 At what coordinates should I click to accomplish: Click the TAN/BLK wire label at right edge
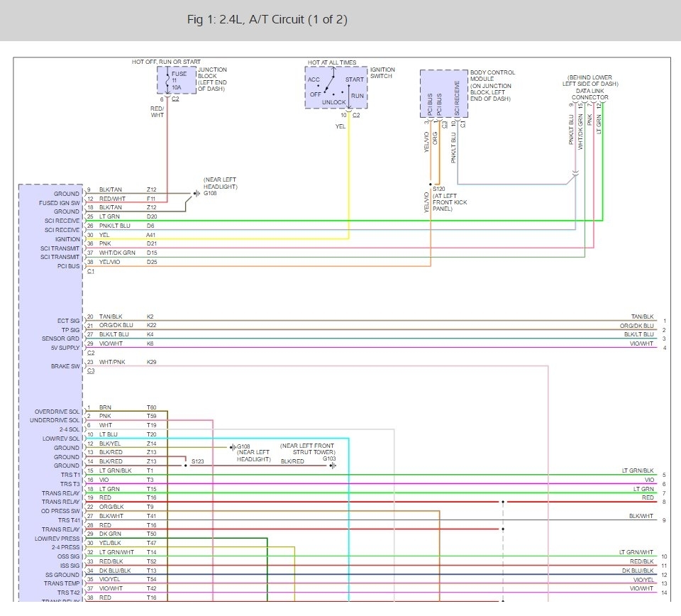643,317
